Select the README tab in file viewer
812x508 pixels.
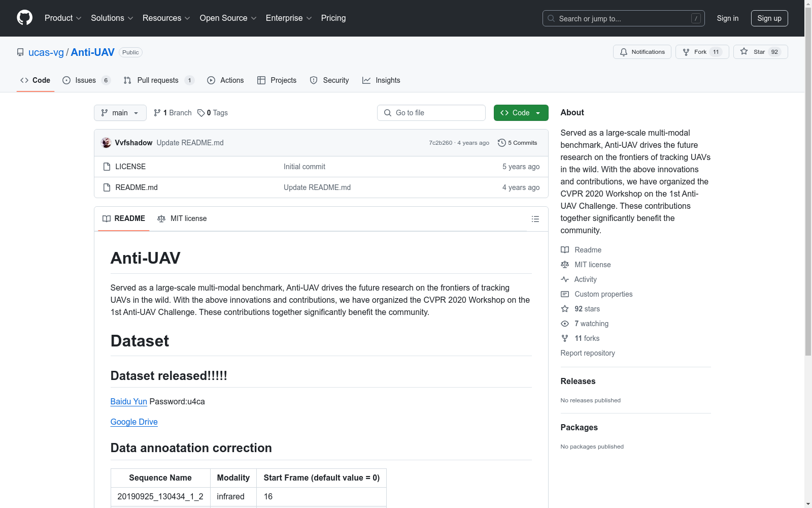coord(124,218)
